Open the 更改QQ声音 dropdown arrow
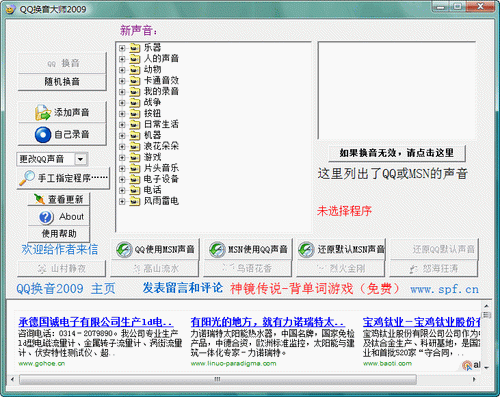Image resolution: width=500 pixels, height=397 pixels. click(x=81, y=159)
